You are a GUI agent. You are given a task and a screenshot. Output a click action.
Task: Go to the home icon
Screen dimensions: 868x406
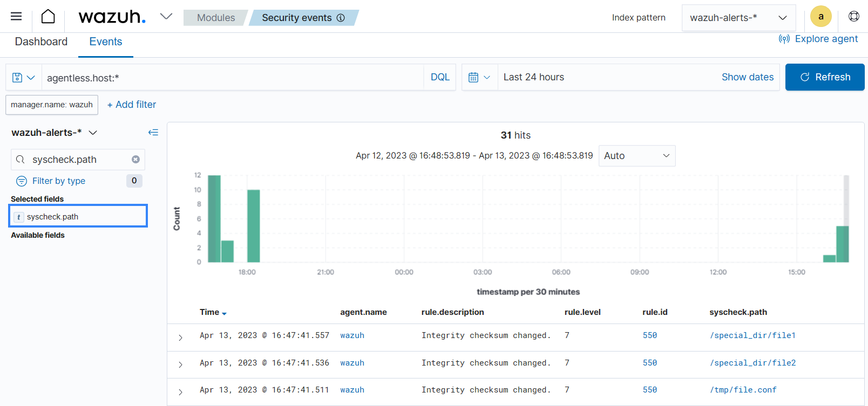[x=48, y=17]
